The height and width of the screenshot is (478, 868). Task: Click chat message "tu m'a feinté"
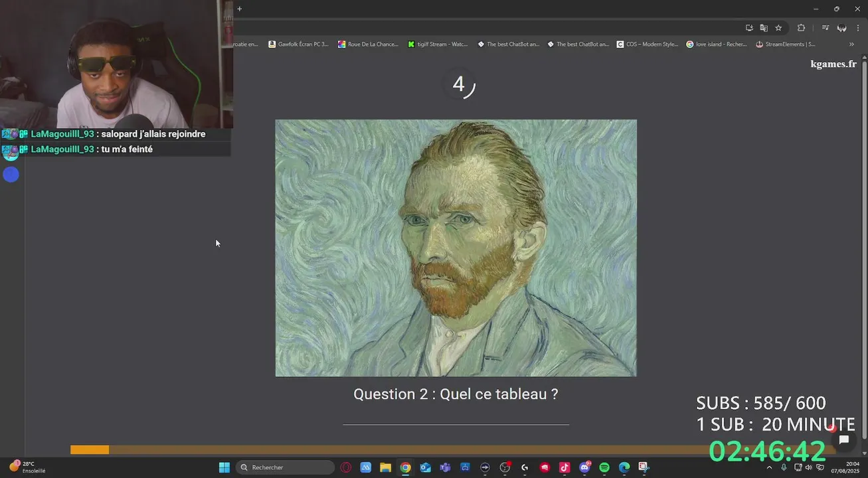(x=127, y=149)
